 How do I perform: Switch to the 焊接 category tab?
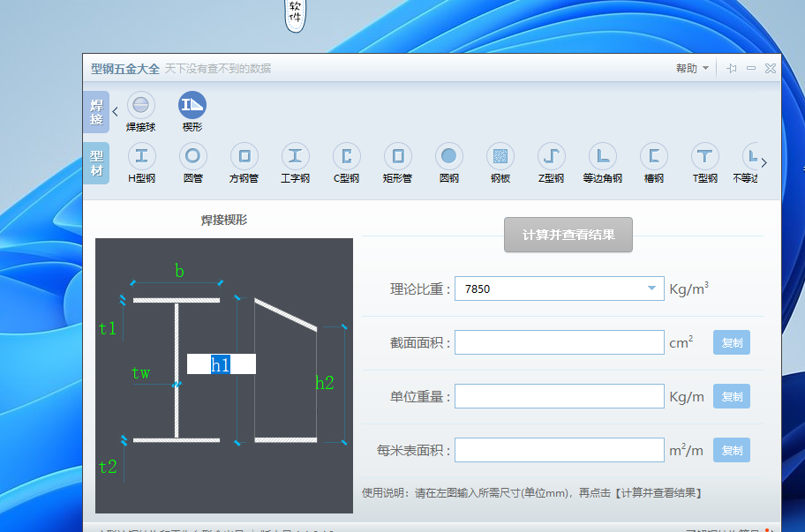pos(96,112)
